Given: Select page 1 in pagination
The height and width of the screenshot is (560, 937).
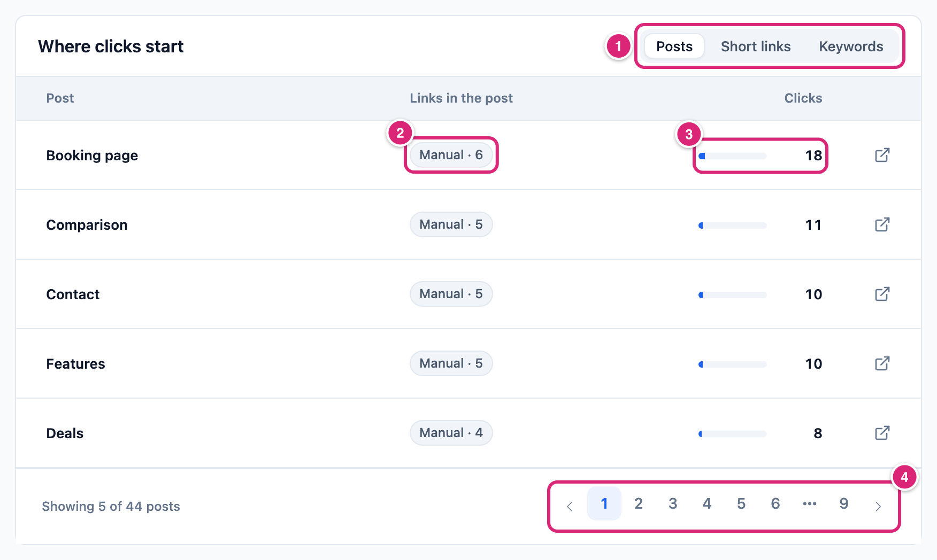Looking at the screenshot, I should [604, 503].
